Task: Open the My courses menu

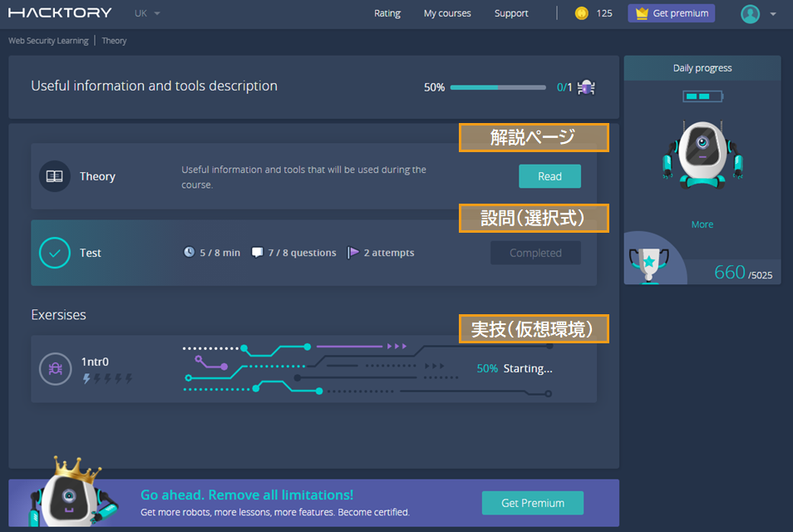Action: coord(446,12)
